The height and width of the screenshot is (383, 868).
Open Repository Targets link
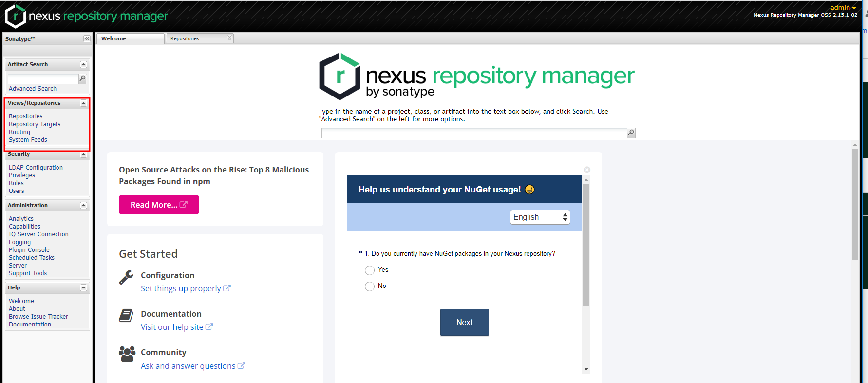(x=35, y=124)
